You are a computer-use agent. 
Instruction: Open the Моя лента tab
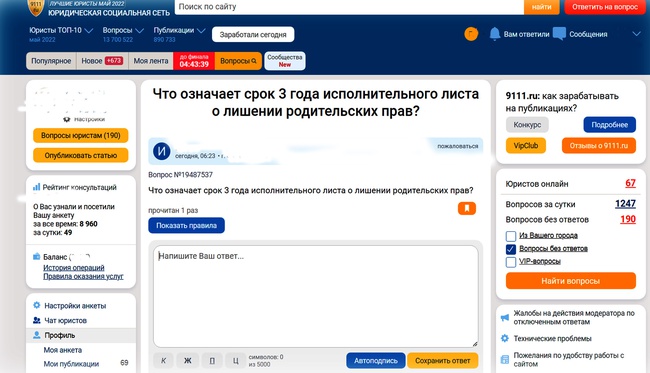point(151,61)
